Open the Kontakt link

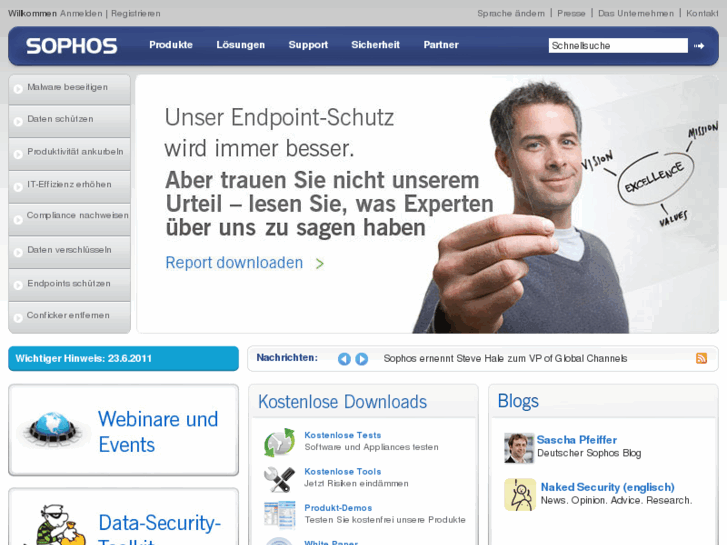point(702,13)
